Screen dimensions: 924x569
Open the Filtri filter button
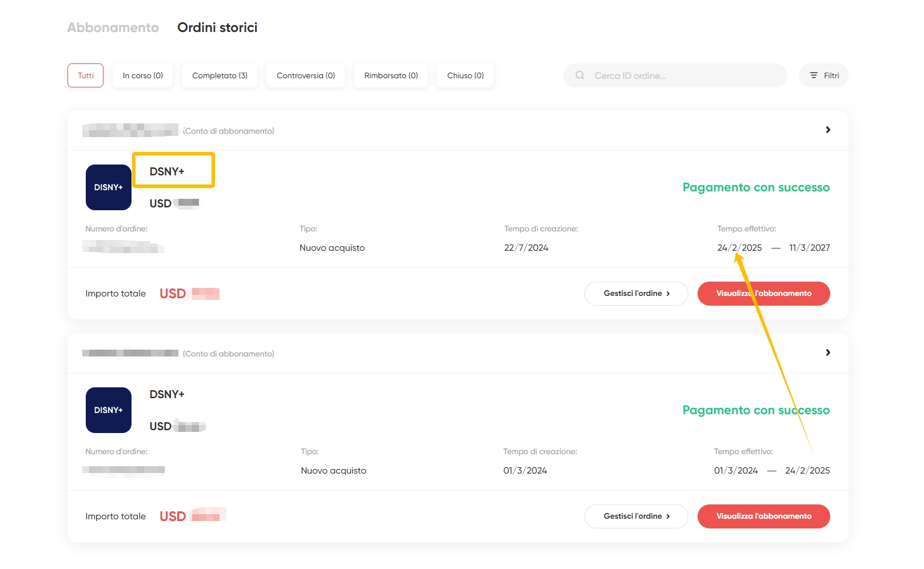(x=824, y=75)
